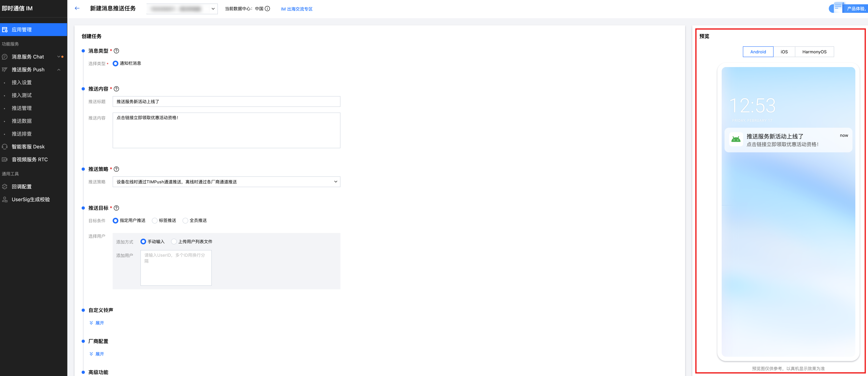Open the IM 出海交流专区 link

(x=297, y=9)
